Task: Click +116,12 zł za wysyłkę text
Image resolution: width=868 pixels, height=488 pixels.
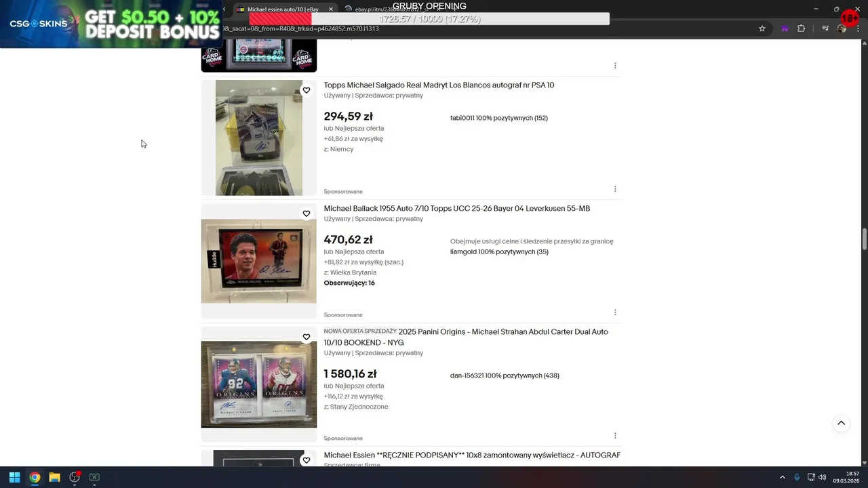Action: point(353,396)
